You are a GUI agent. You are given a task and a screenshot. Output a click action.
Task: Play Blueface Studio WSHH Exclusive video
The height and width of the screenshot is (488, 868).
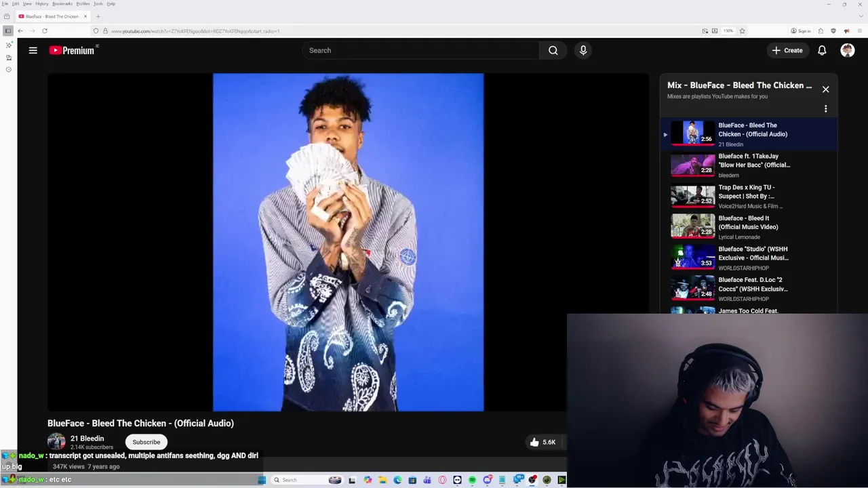click(x=749, y=258)
